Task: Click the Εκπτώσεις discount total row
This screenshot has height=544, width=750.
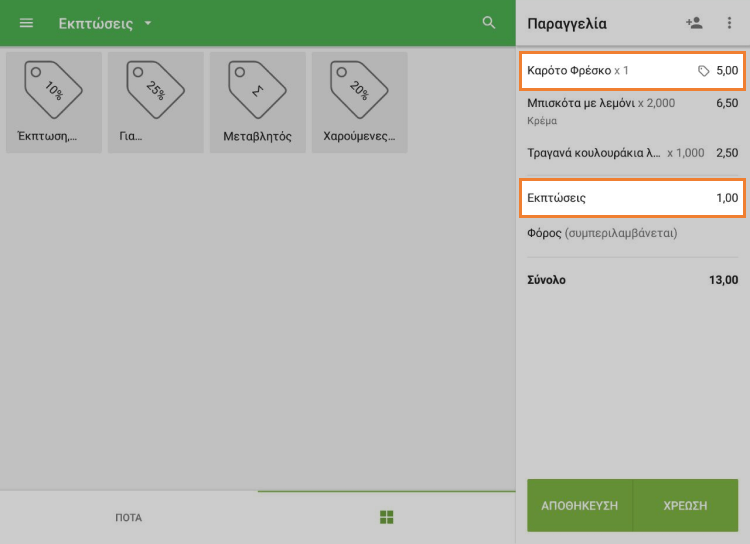Action: click(x=632, y=198)
